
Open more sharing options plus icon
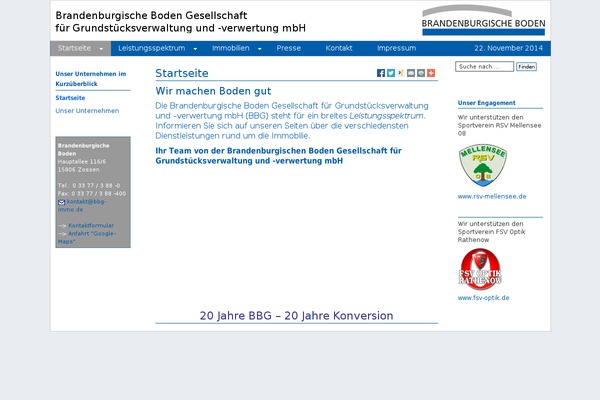pyautogui.click(x=431, y=73)
